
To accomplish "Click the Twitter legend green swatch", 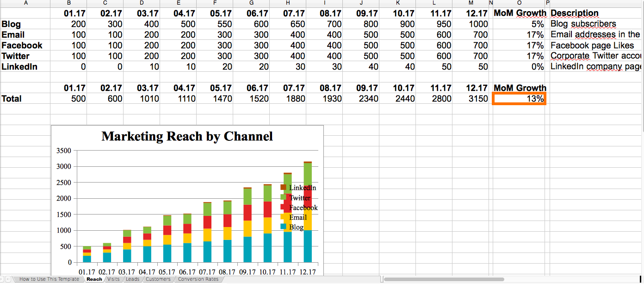I will [283, 197].
